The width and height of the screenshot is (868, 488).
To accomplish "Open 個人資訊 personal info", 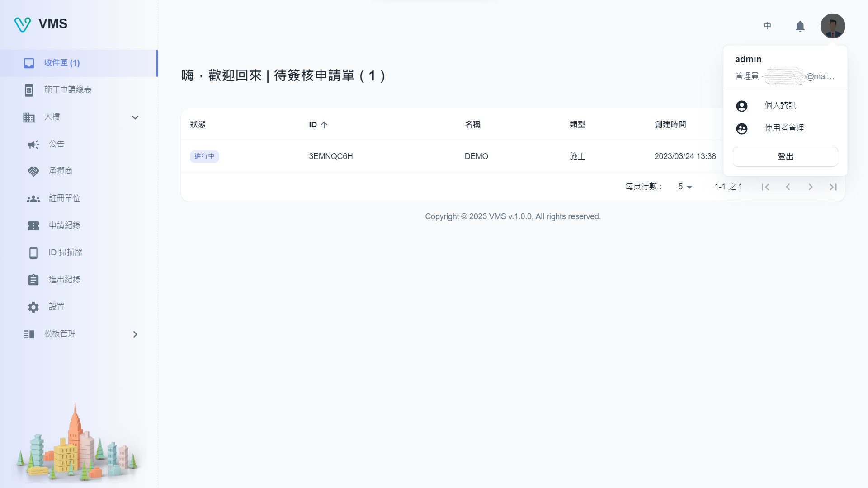I will [780, 105].
